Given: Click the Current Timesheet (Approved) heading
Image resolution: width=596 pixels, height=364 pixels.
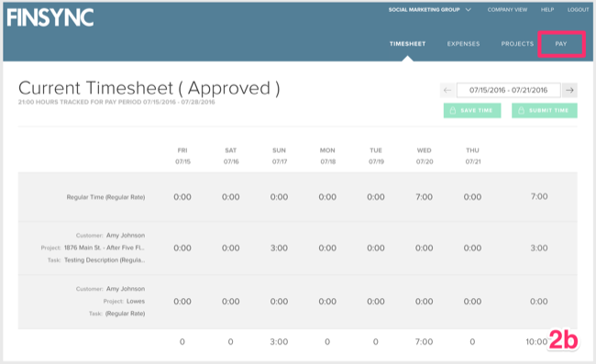Looking at the screenshot, I should click(x=149, y=88).
